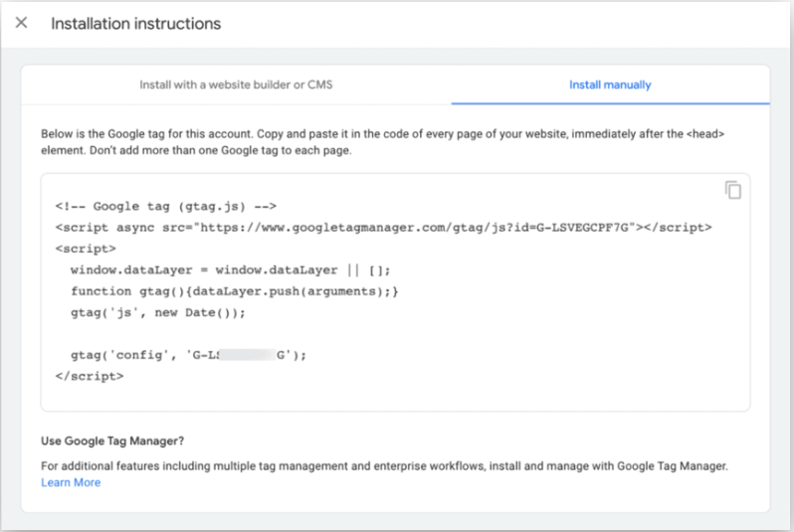Click the gtag('config') code line
The image size is (794, 532).
click(188, 355)
